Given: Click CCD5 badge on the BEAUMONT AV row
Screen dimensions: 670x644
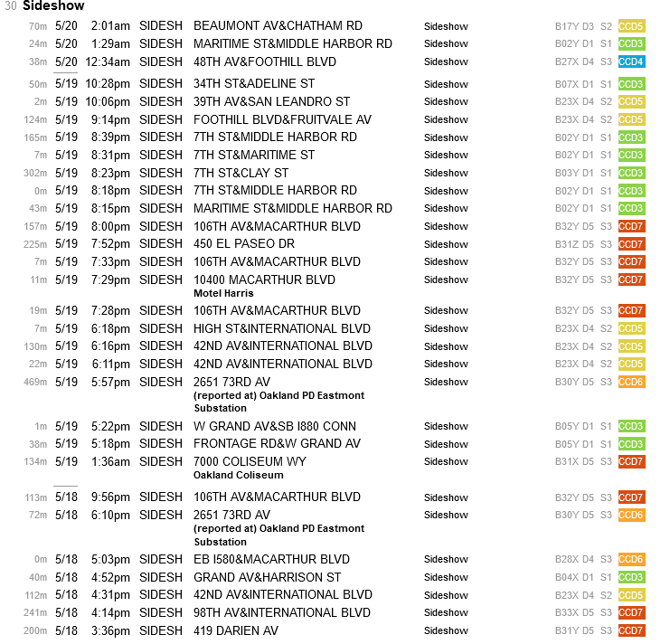Looking at the screenshot, I should pyautogui.click(x=631, y=26).
